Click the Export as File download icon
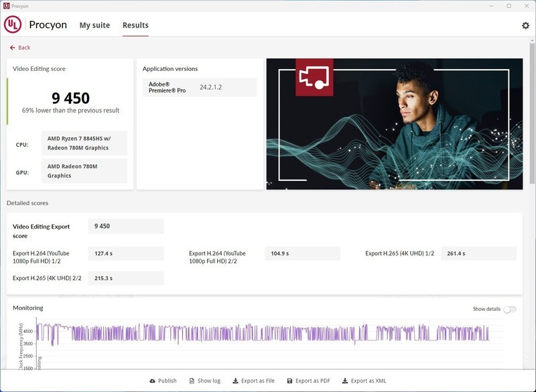 235,381
